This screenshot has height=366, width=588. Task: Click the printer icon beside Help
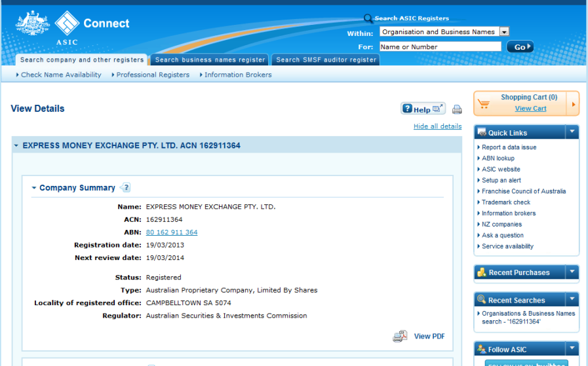click(457, 109)
